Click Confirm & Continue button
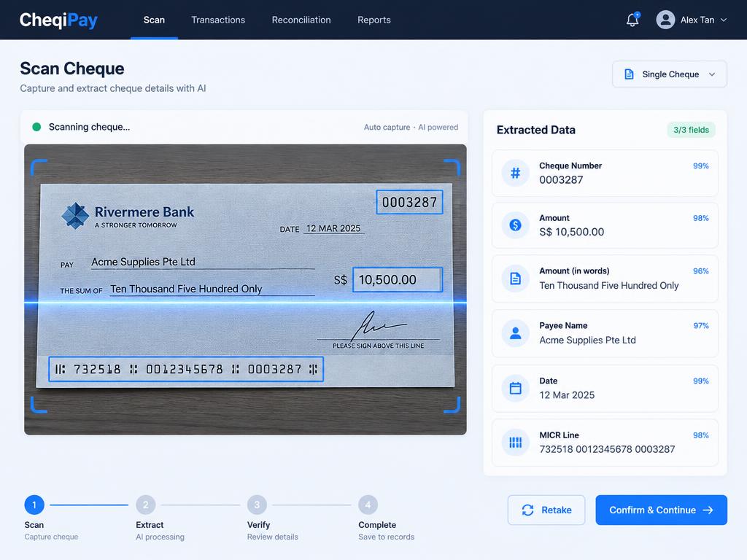Viewport: 747px width, 560px height. 661,510
